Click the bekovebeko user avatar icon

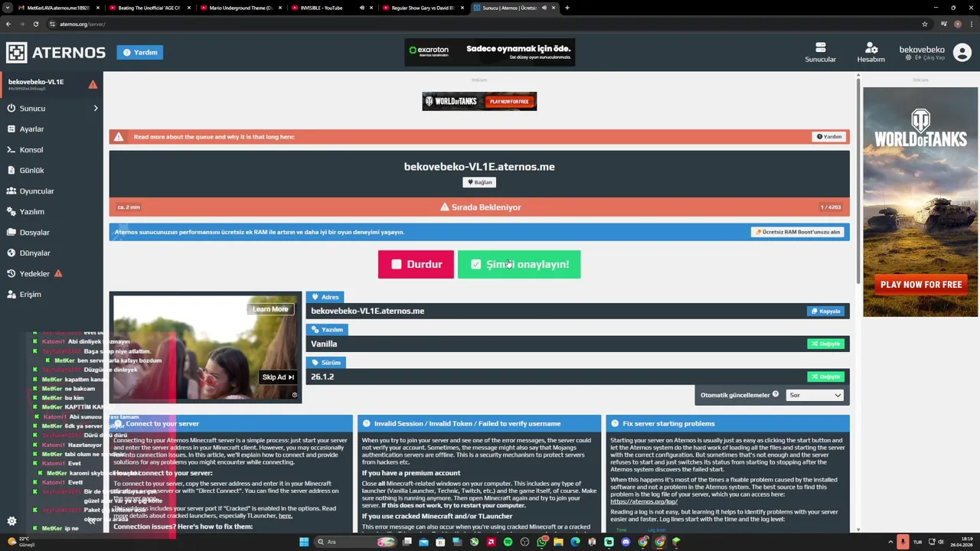(962, 52)
